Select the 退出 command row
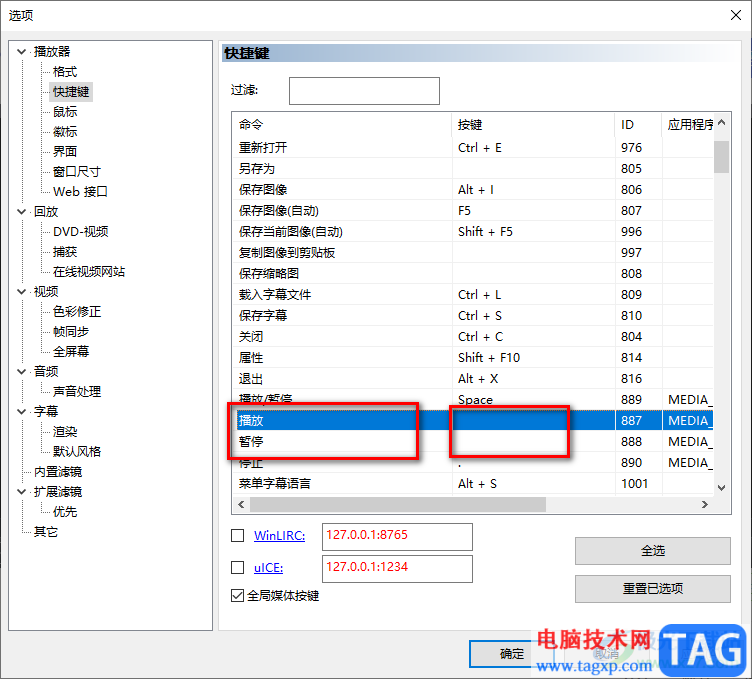The height and width of the screenshot is (679, 752). pos(472,379)
